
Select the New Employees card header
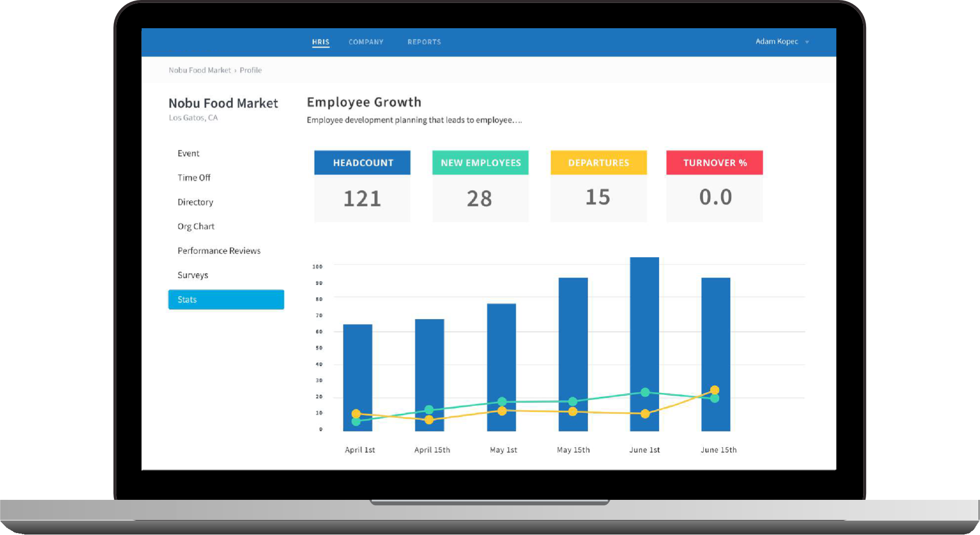[480, 162]
